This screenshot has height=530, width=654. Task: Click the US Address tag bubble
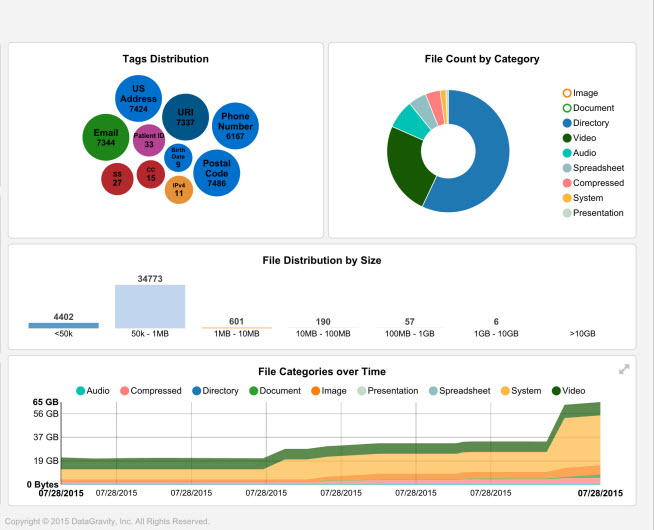(x=139, y=97)
